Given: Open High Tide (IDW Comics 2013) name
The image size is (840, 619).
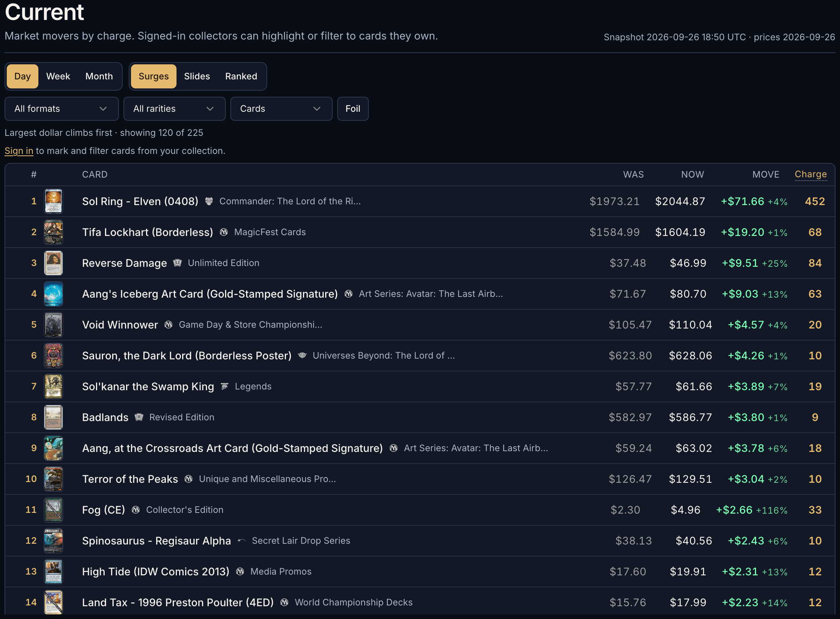Looking at the screenshot, I should (x=156, y=572).
